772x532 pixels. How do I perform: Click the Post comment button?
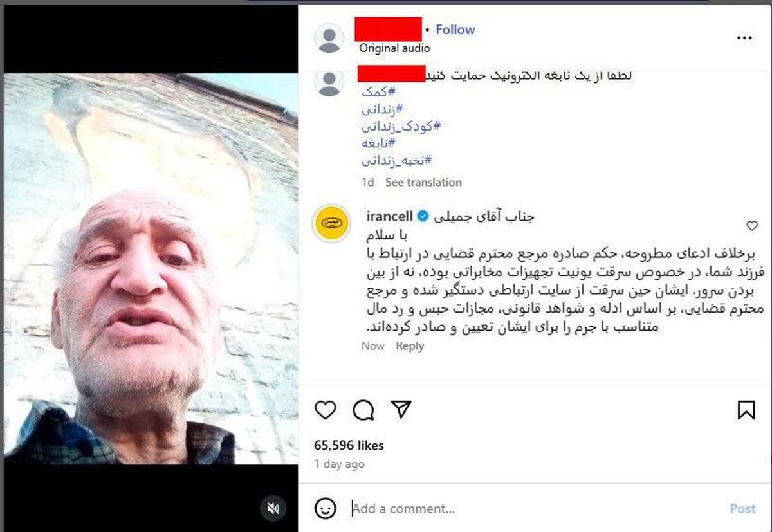point(742,509)
